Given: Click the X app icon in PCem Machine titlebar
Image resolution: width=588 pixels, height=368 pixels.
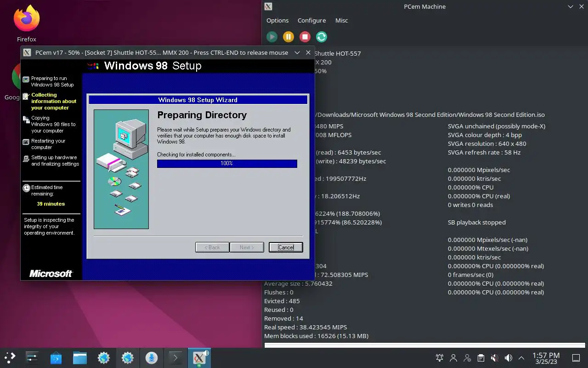Looking at the screenshot, I should [x=268, y=6].
